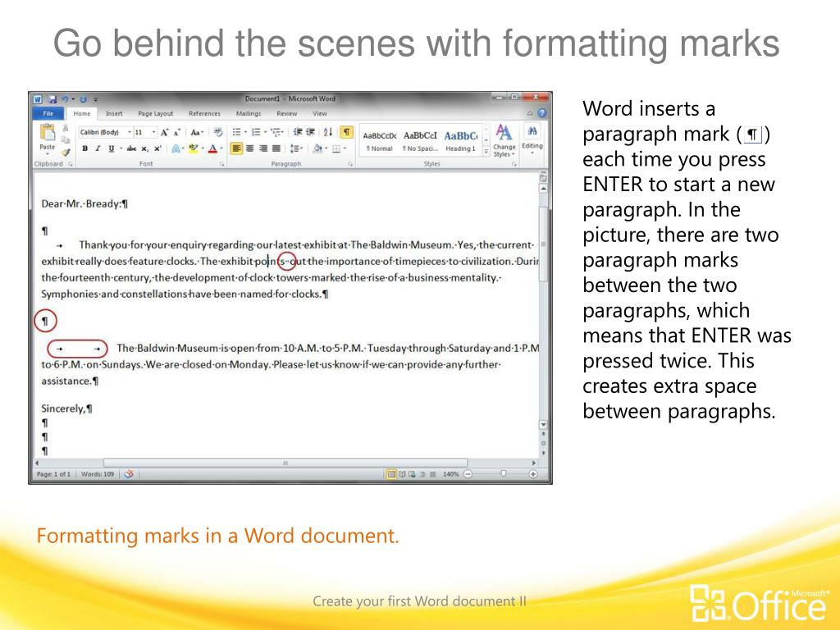This screenshot has width=840, height=630.
Task: Click the Save icon in Quick Access Toolbar
Action: (52, 99)
